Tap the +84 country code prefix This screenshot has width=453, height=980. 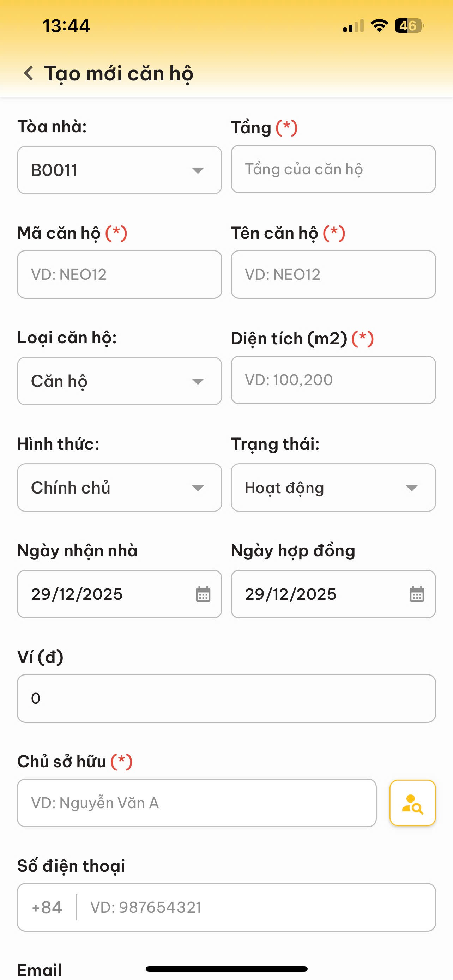(47, 907)
